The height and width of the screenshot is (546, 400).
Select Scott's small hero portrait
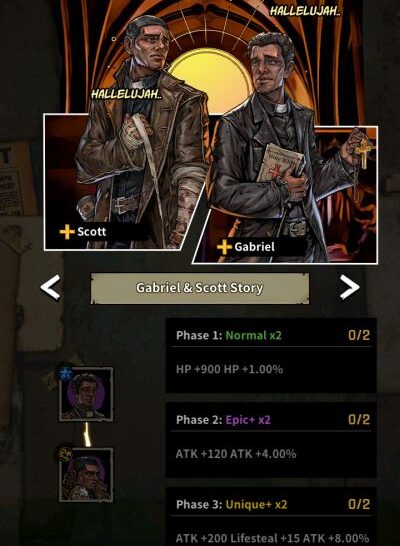86,475
